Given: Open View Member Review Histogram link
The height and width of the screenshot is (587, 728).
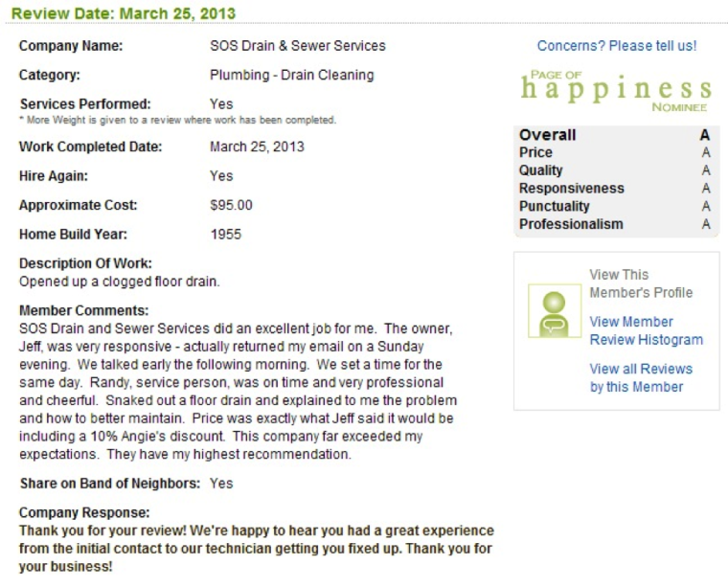Looking at the screenshot, I should pos(646,330).
